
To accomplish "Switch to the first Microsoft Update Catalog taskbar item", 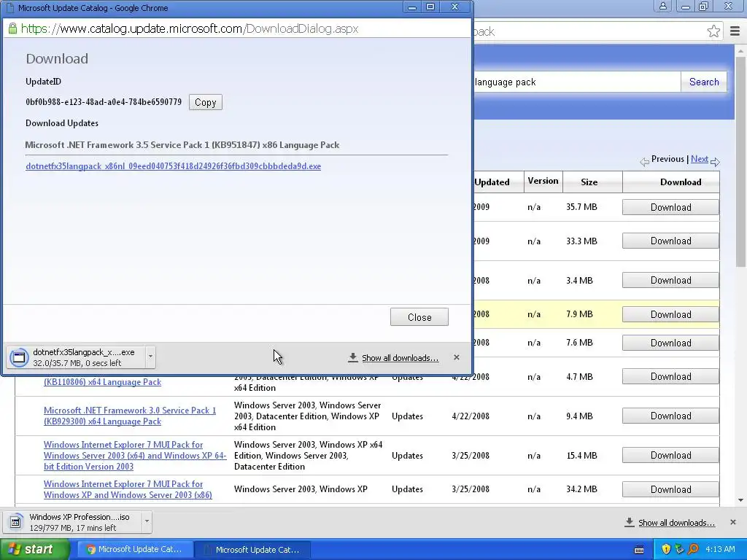I will 135,549.
